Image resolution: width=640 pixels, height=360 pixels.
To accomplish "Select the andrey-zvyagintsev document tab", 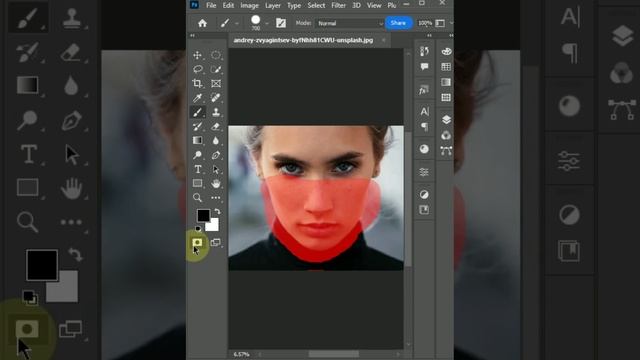I will tap(303, 40).
